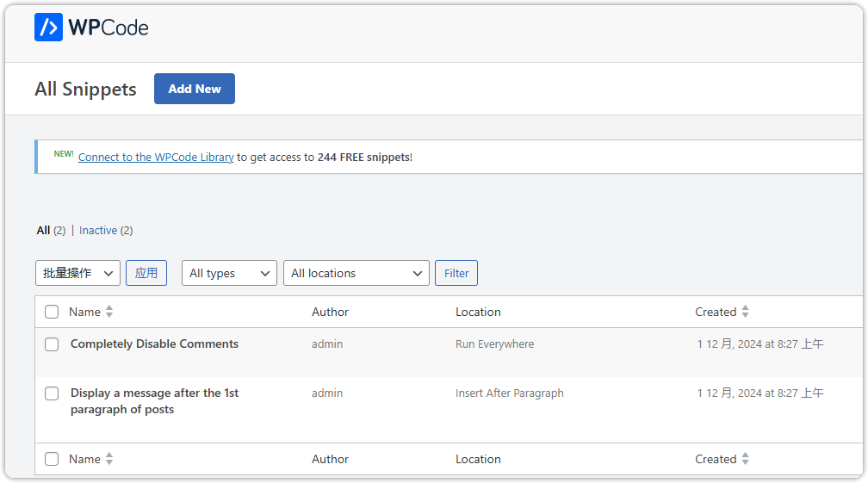Image resolution: width=868 pixels, height=483 pixels.
Task: Apply the filter with Filter button
Action: coord(456,273)
